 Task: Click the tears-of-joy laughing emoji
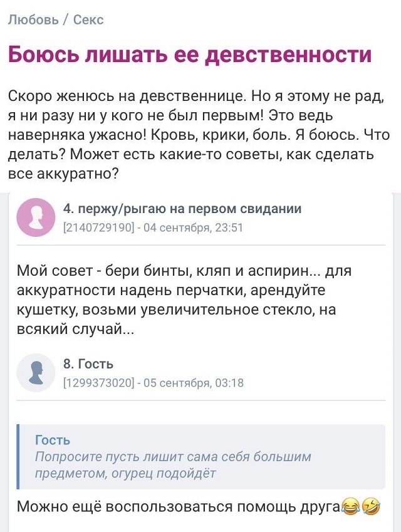pyautogui.click(x=354, y=507)
